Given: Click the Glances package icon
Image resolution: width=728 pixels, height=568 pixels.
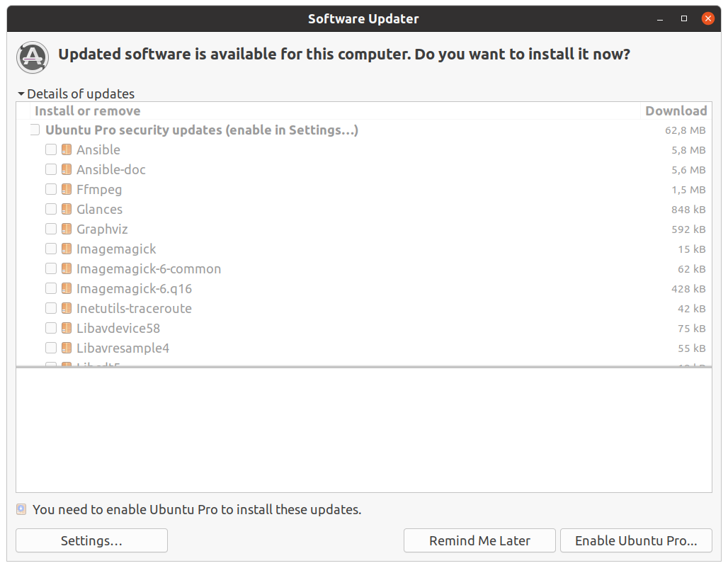Looking at the screenshot, I should 67,209.
